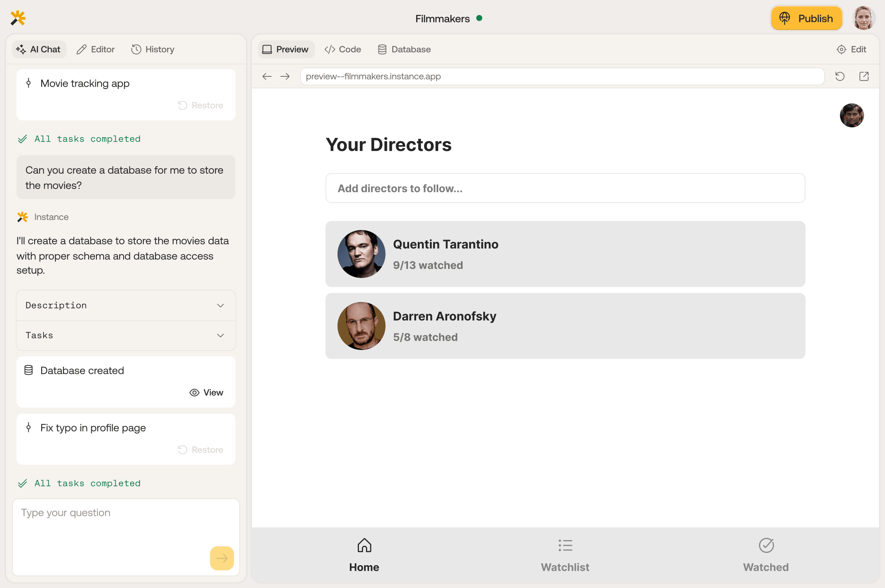
Task: Go back in the preview browser
Action: click(x=267, y=76)
